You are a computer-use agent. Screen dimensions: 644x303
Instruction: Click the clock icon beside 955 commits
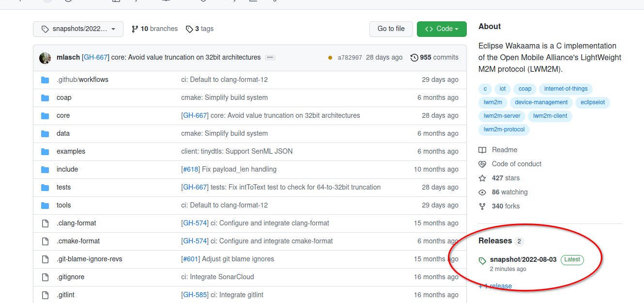pyautogui.click(x=414, y=57)
